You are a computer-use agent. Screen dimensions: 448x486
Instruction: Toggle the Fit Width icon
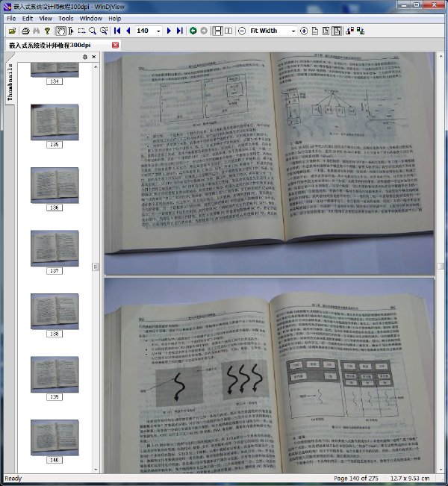pyautogui.click(x=337, y=31)
